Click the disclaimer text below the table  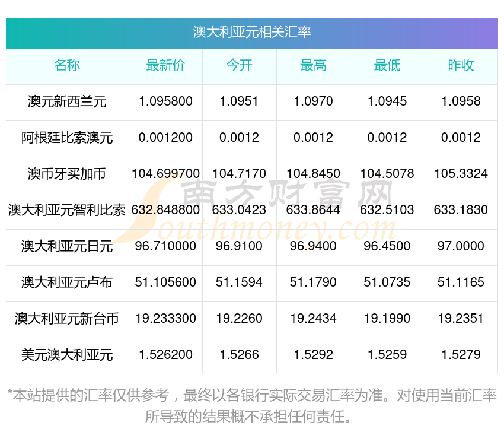251,406
